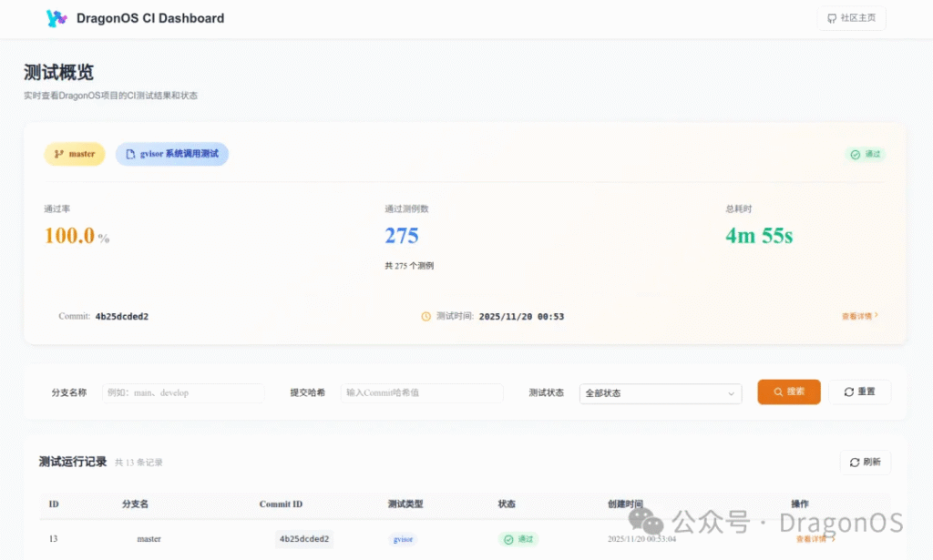Open the 全部状态 test status dropdown
The width and height of the screenshot is (933, 560).
(x=660, y=392)
